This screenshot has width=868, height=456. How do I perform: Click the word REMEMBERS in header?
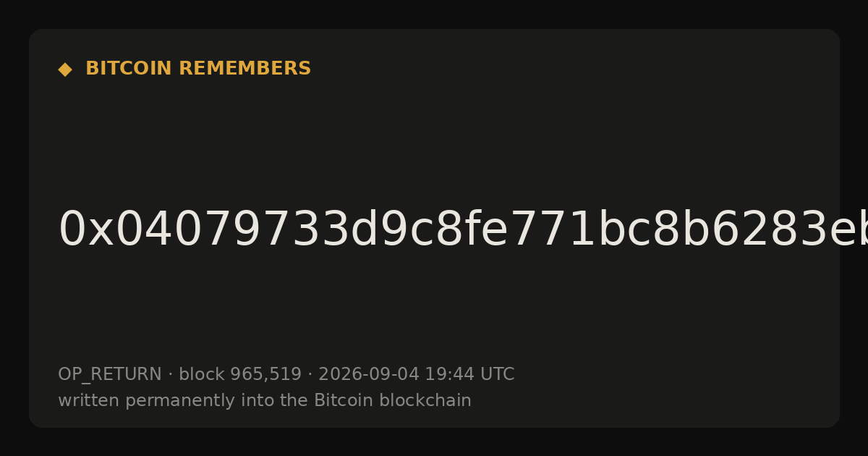point(244,69)
